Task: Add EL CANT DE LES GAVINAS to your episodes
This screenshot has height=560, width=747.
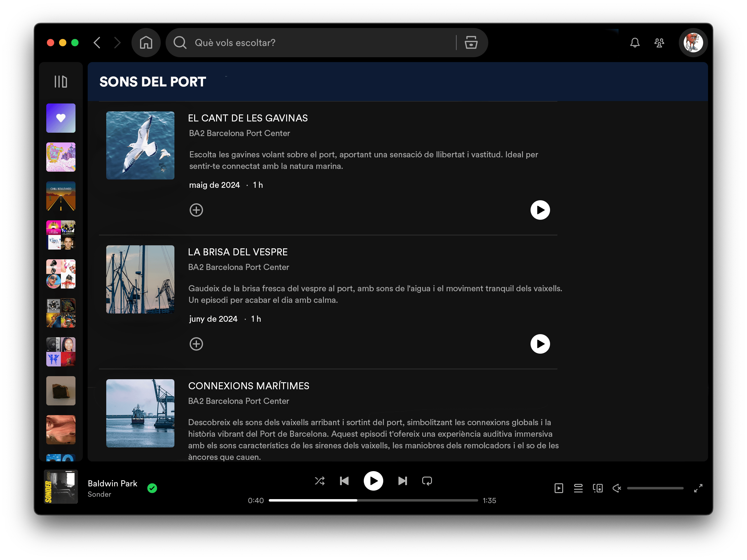Action: (196, 210)
